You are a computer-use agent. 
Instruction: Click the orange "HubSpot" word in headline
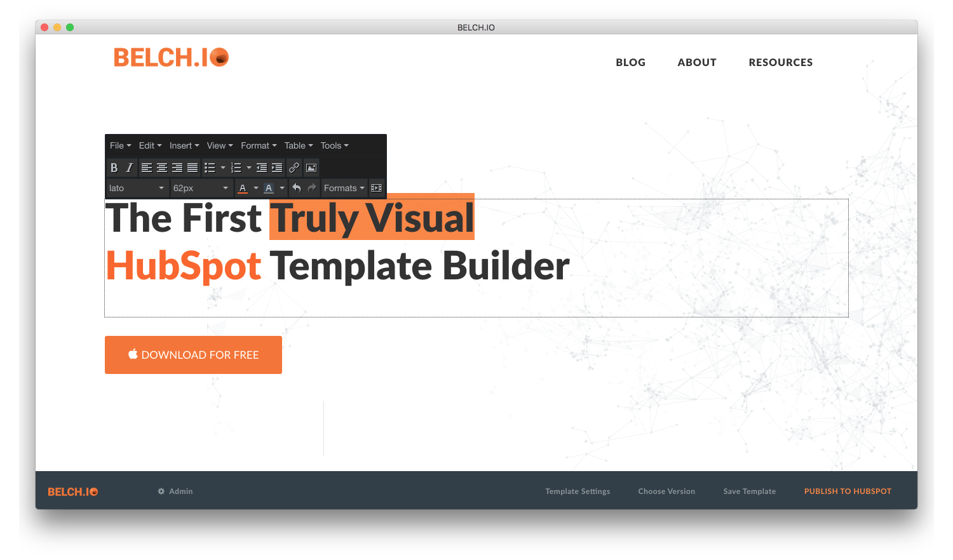pyautogui.click(x=184, y=265)
